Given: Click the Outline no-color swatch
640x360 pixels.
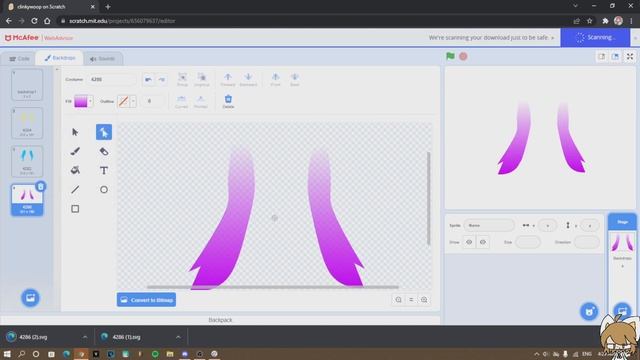Looking at the screenshot, I should [123, 101].
